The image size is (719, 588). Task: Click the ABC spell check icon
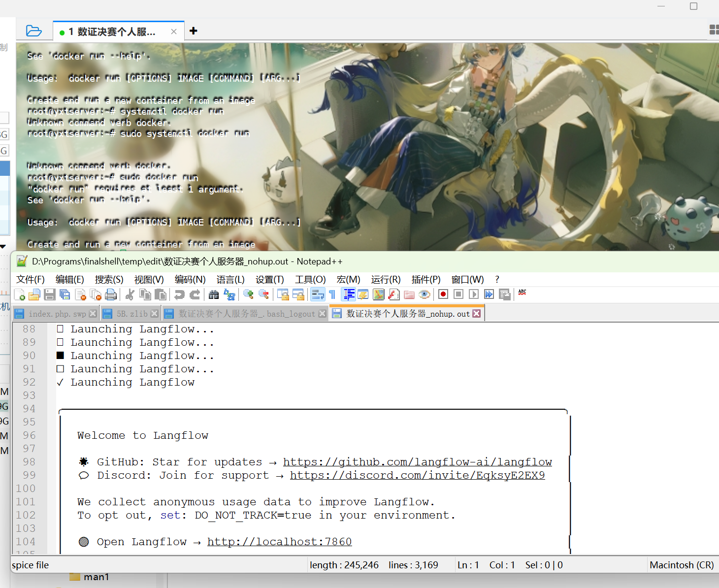523,293
